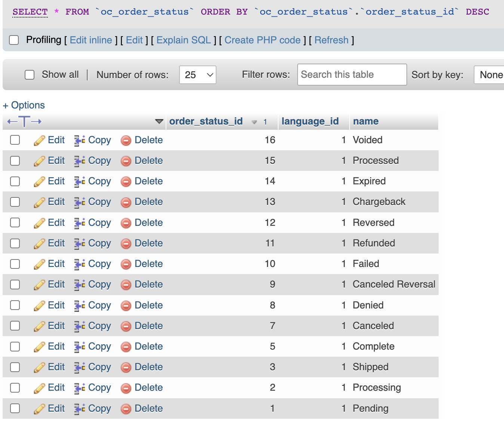The height and width of the screenshot is (424, 504).
Task: Click the Copy icon for Processed row
Action: [x=80, y=161]
